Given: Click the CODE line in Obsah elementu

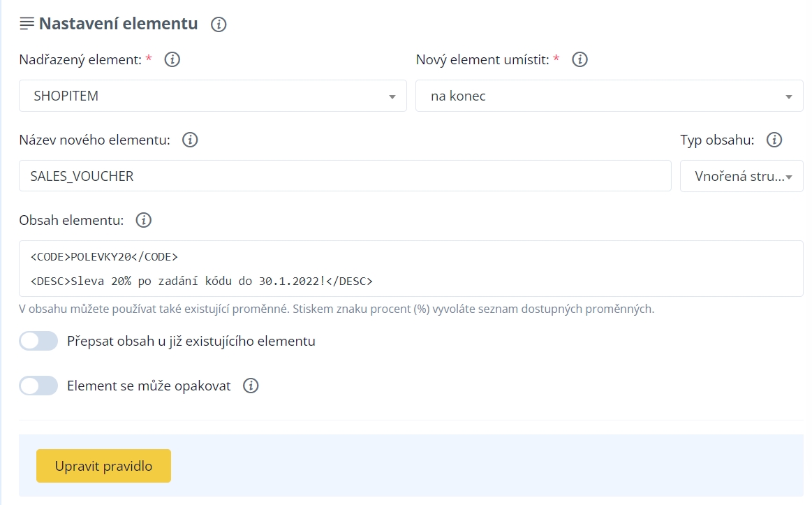Looking at the screenshot, I should coord(104,257).
